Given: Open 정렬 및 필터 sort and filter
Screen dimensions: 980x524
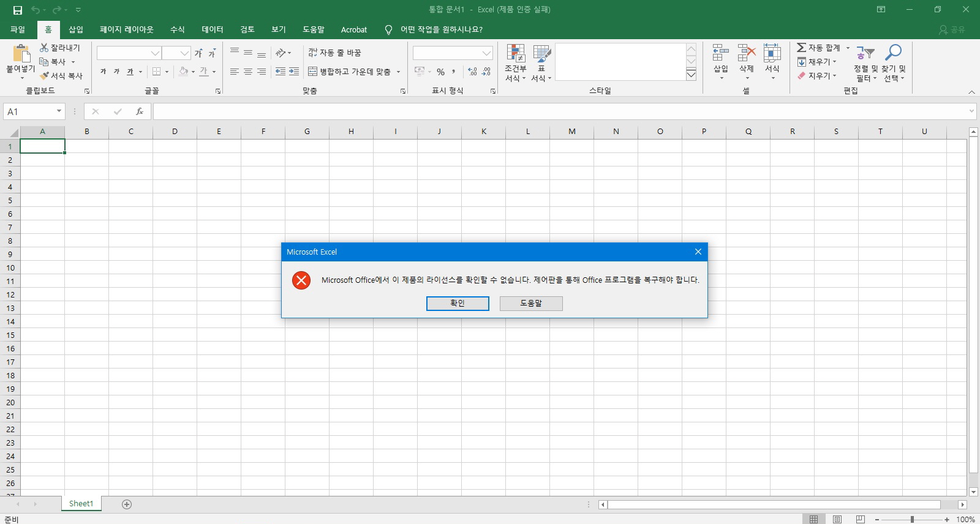Looking at the screenshot, I should pyautogui.click(x=866, y=62).
